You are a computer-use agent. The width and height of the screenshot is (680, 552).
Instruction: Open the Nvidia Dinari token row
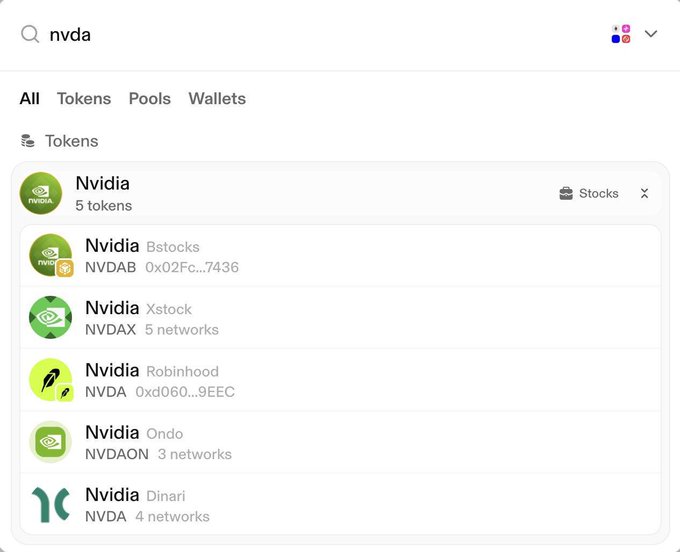coord(340,505)
